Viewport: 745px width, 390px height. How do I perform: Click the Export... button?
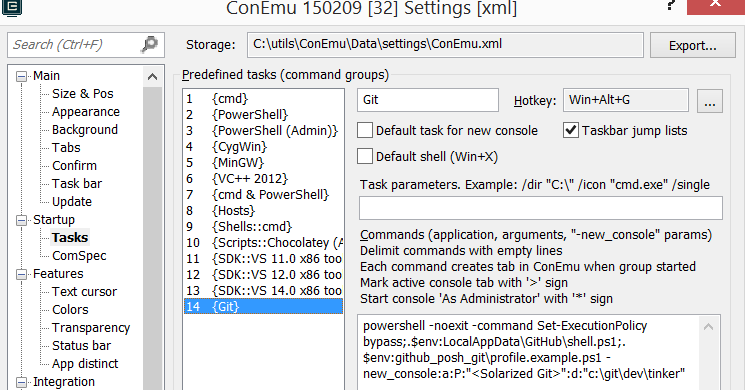point(692,45)
